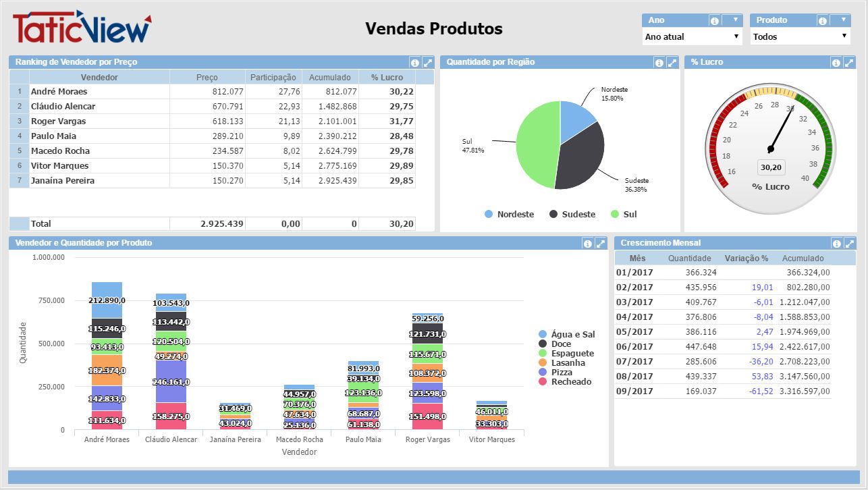Click info icon on Ranking de Vendedor panel
868x490 pixels.
[414, 62]
